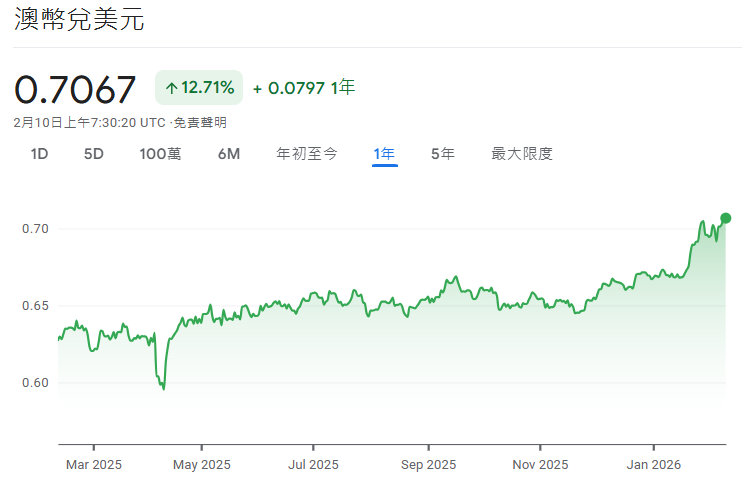This screenshot has width=742, height=479.
Task: Click the May 2025 axis label
Action: 202,465
